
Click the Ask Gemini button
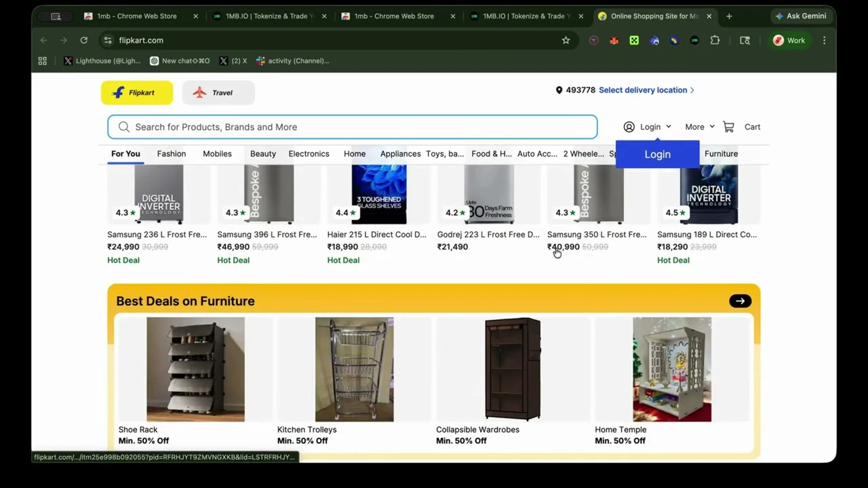[801, 16]
